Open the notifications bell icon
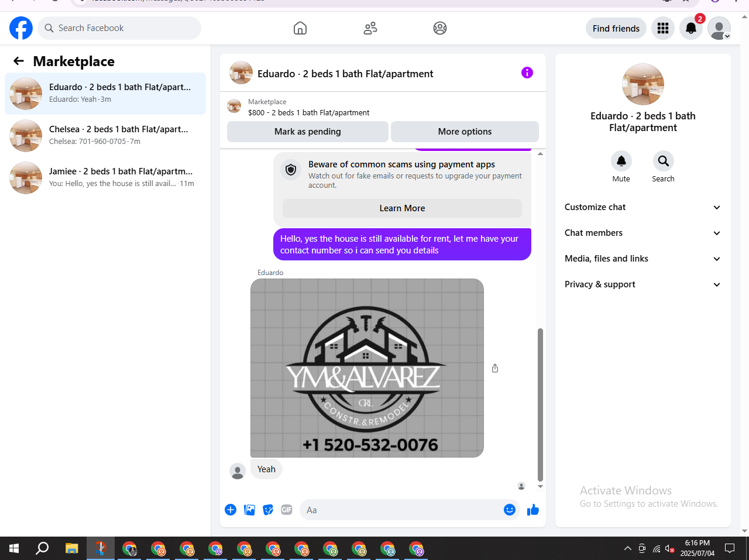Screen dimensions: 749x560 coord(691,28)
